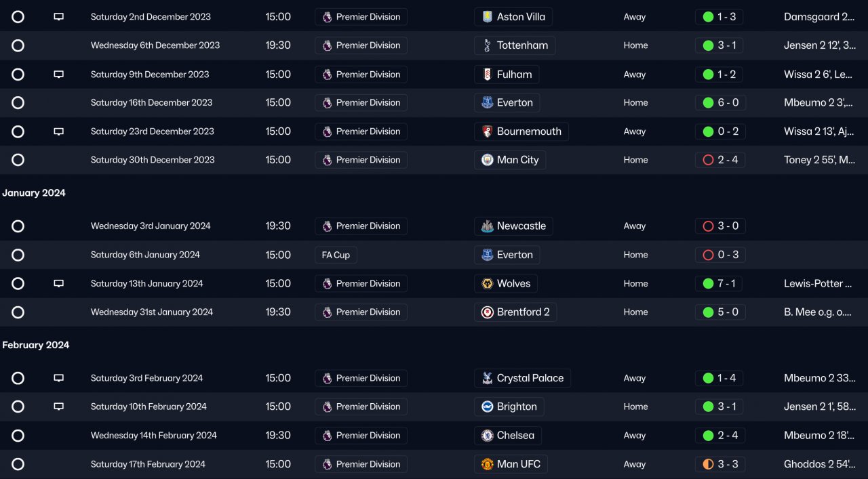
Task: Select the row circle for the Tottenham fixture
Action: [18, 45]
